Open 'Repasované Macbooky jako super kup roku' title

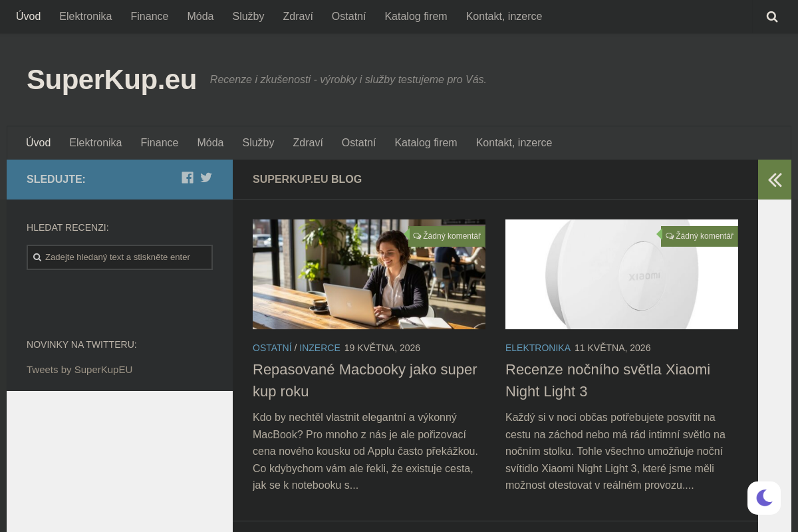(365, 380)
